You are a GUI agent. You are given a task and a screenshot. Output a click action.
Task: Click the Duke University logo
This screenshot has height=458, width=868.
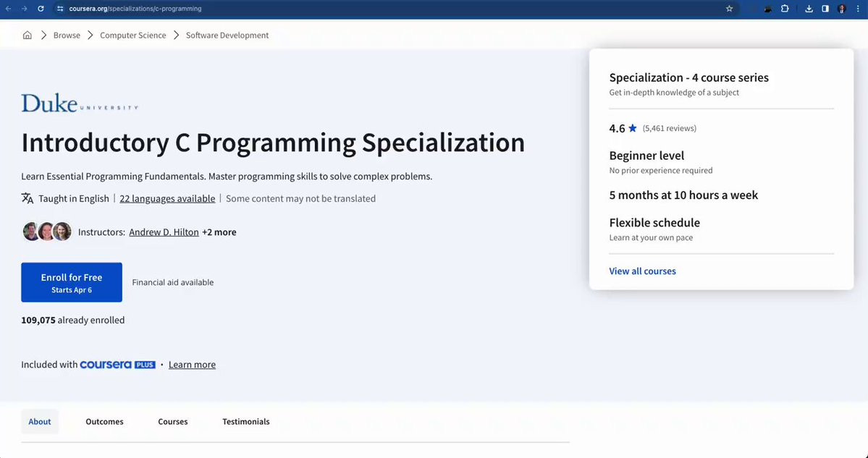(x=80, y=103)
